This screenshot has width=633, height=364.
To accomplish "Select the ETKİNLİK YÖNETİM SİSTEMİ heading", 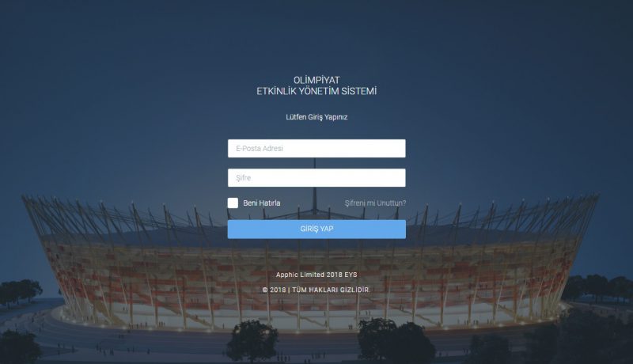I will pos(316,91).
